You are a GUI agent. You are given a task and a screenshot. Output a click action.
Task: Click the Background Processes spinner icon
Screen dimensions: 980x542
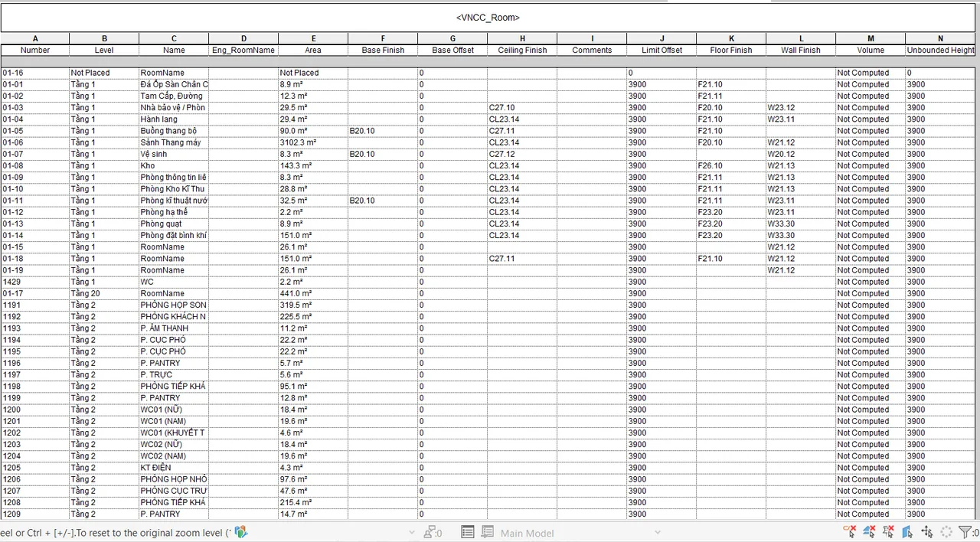(x=946, y=532)
